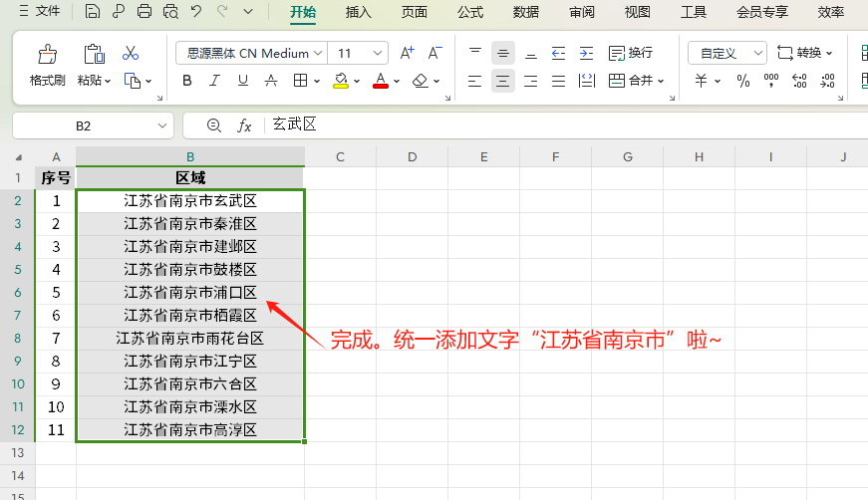Toggle Strikethrough formatting
868x500 pixels.
271,81
